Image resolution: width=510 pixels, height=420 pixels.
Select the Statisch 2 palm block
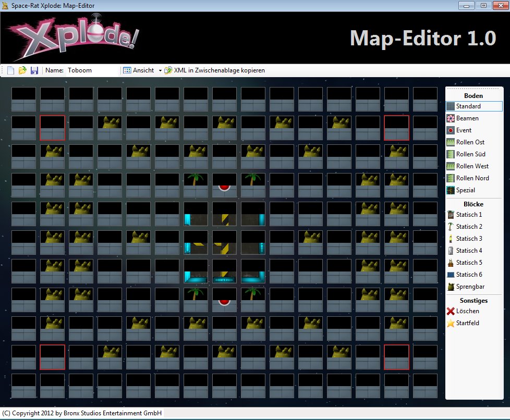click(469, 227)
